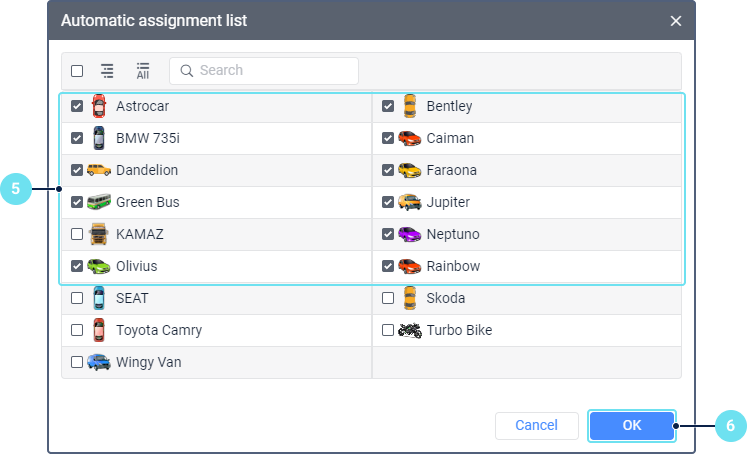Show selected items only filter icon

(x=107, y=71)
